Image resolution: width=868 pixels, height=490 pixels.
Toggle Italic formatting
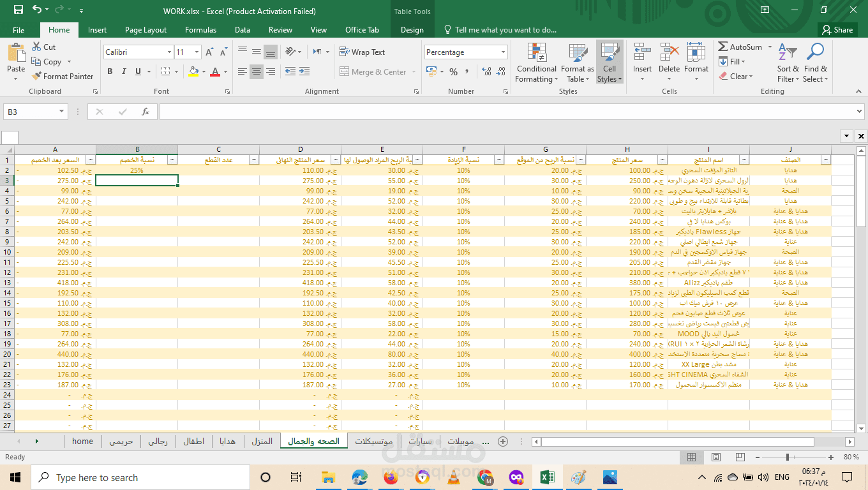click(124, 71)
